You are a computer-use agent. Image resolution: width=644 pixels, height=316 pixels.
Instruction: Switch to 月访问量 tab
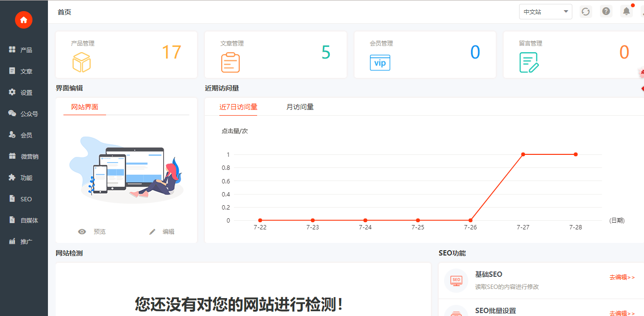pos(300,107)
